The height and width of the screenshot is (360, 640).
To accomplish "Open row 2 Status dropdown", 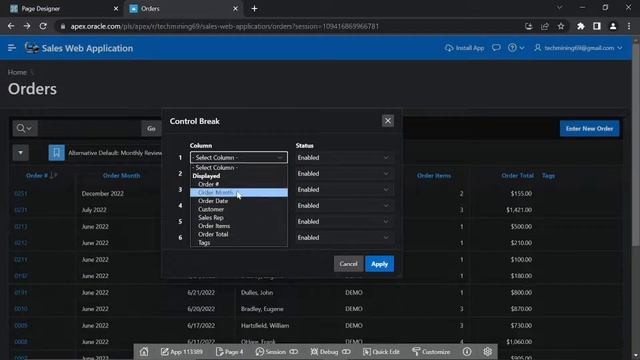I will point(344,173).
